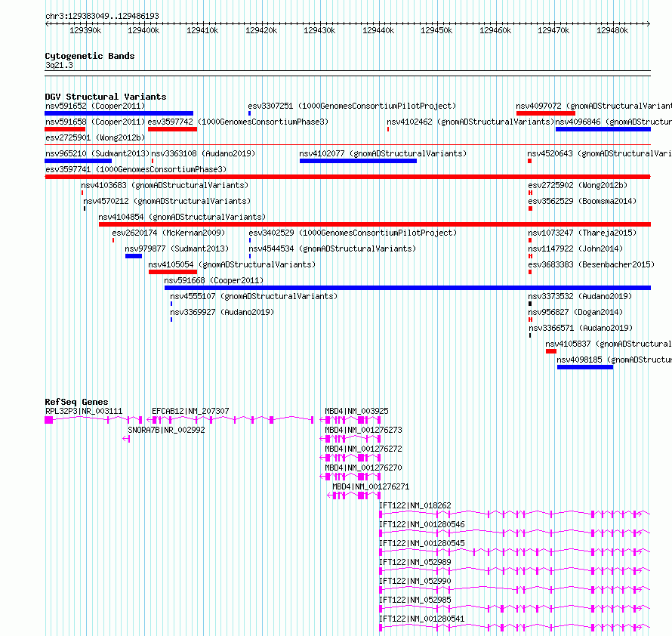Open the nsv3369927 (Audano2019) label
Image resolution: width=672 pixels, height=636 pixels.
(222, 312)
